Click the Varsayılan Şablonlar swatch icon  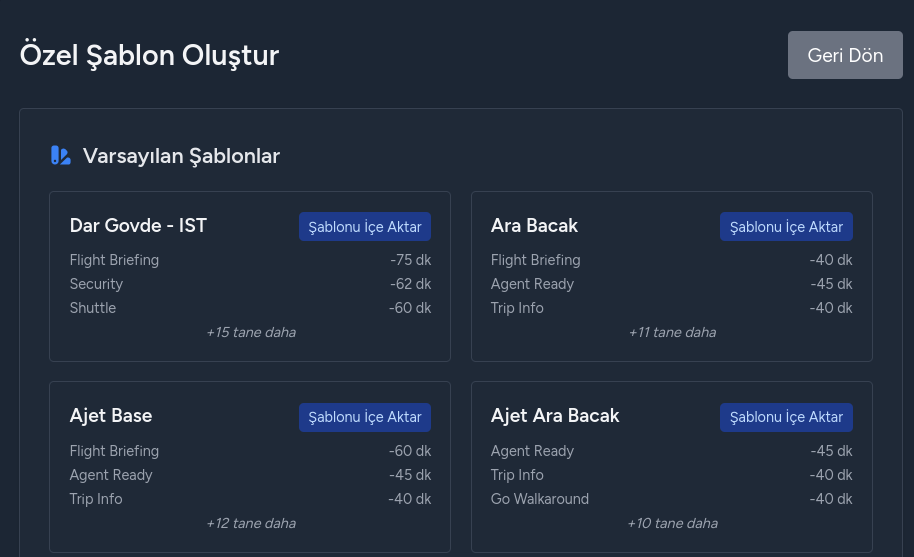tap(60, 156)
